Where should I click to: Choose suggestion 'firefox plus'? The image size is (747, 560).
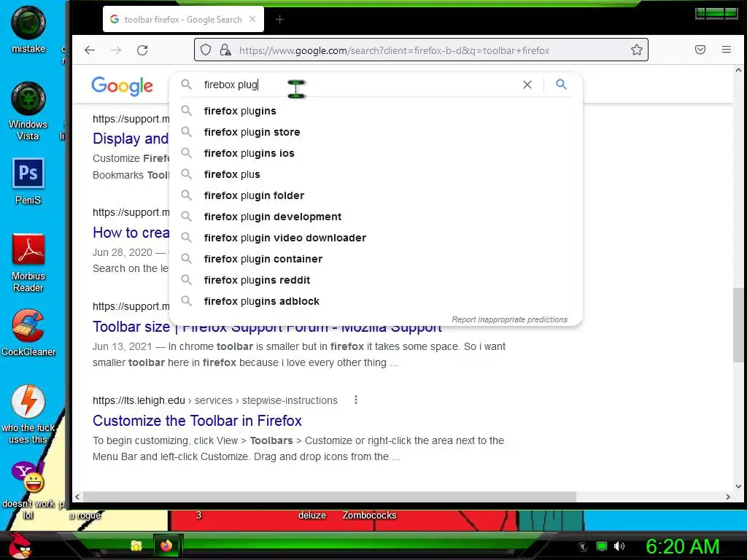tap(376, 174)
